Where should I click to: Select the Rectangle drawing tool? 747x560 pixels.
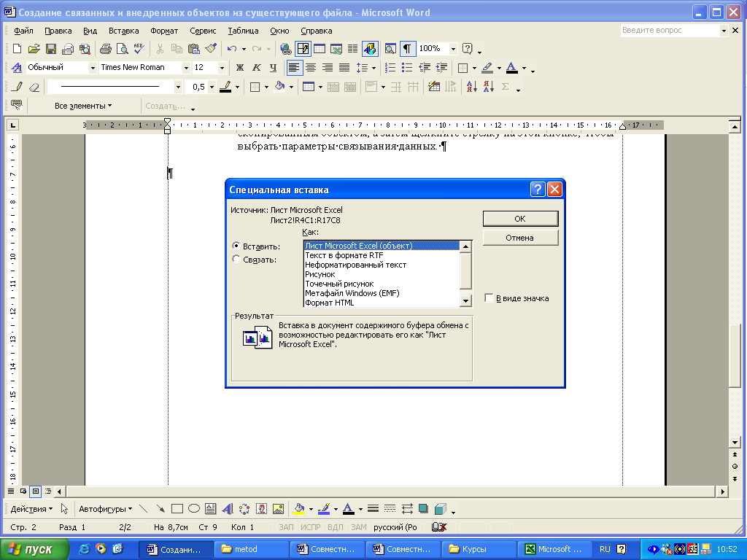(177, 509)
